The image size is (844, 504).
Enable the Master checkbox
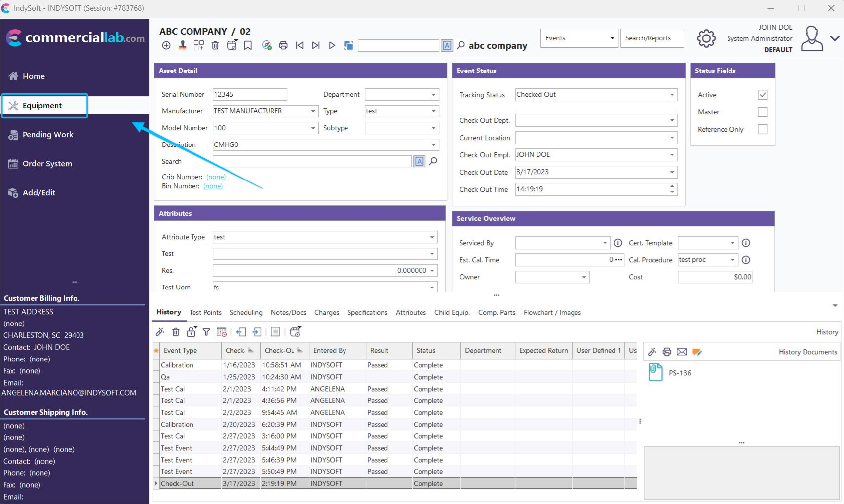coord(762,112)
